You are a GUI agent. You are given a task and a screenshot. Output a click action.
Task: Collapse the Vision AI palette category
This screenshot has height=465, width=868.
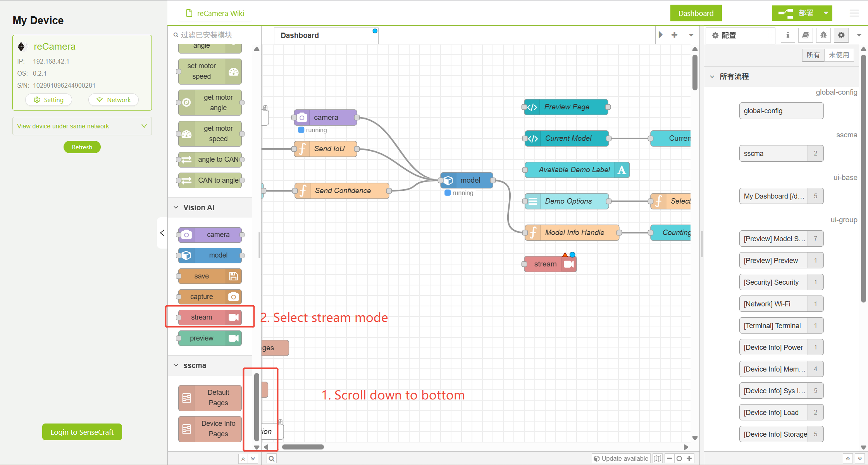pyautogui.click(x=198, y=207)
